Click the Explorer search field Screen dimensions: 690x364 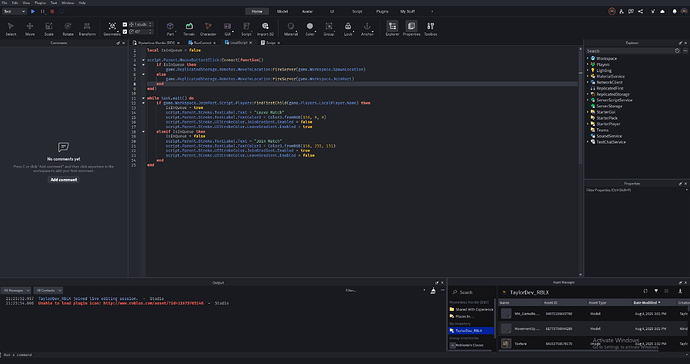(630, 51)
